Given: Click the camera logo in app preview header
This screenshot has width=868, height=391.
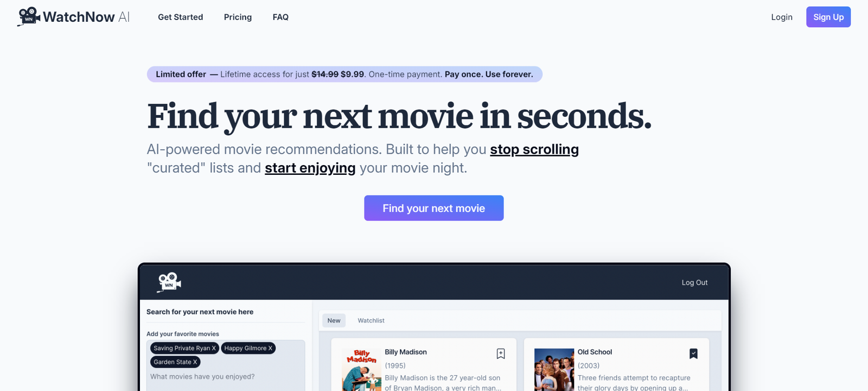Looking at the screenshot, I should [169, 282].
